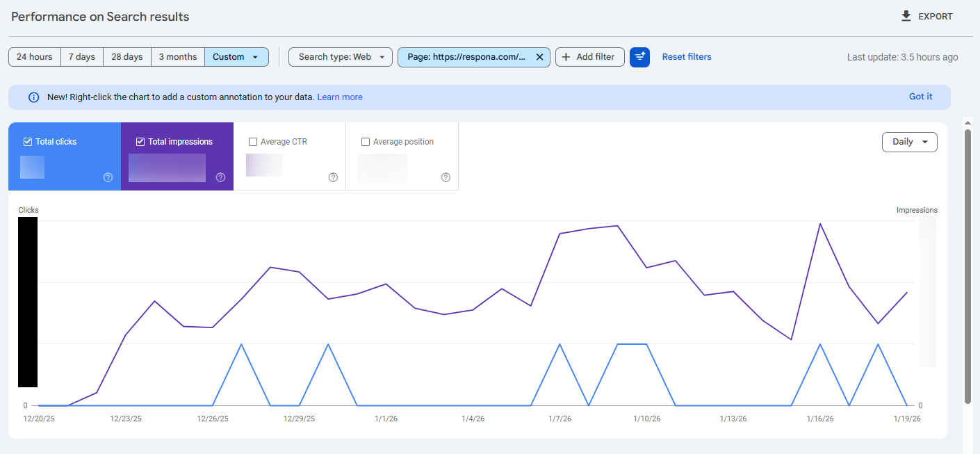Click the info icon in the annotation banner
The width and height of the screenshot is (980, 454).
[x=34, y=97]
